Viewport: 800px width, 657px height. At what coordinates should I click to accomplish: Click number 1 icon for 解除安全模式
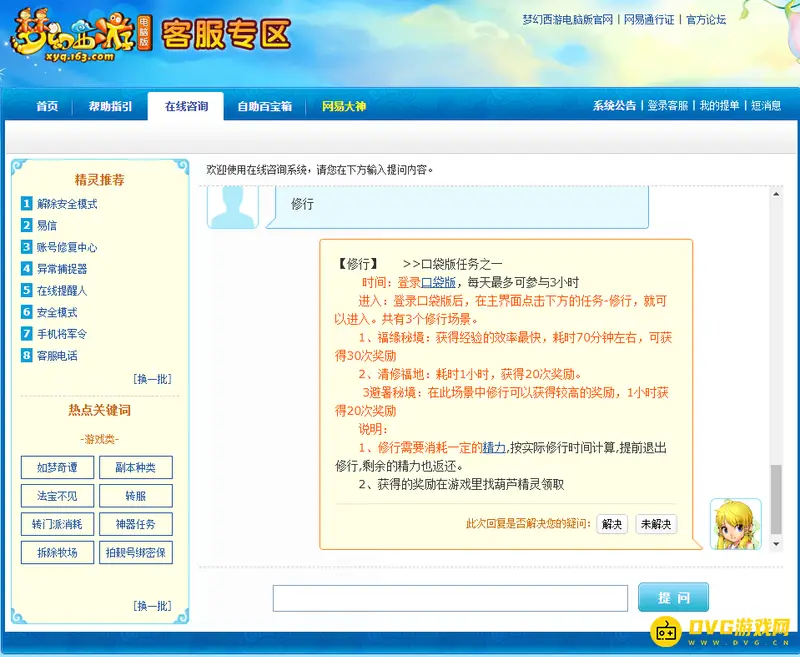pos(27,204)
